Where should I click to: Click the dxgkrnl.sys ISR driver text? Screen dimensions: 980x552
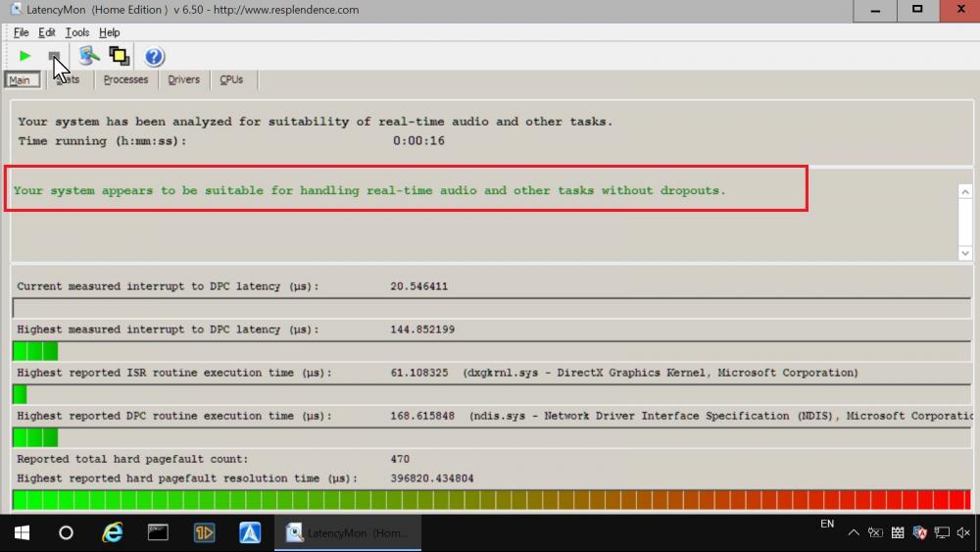[661, 373]
